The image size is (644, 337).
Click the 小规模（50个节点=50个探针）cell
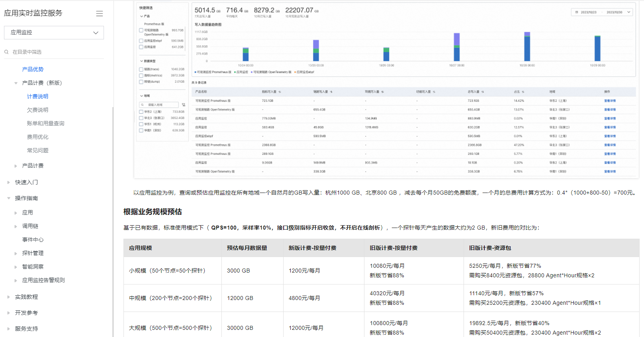tap(172, 271)
